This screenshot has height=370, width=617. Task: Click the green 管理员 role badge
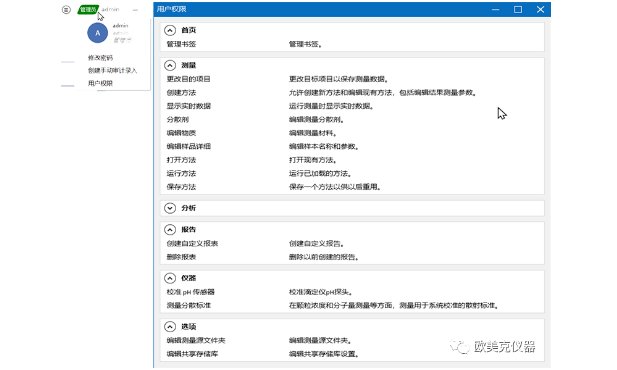(x=88, y=9)
